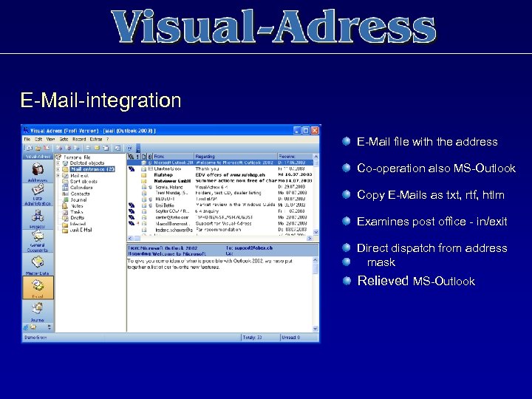The height and width of the screenshot is (399, 532).
Task: Click the small folder icon at sidebar bottom
Action: (x=33, y=327)
